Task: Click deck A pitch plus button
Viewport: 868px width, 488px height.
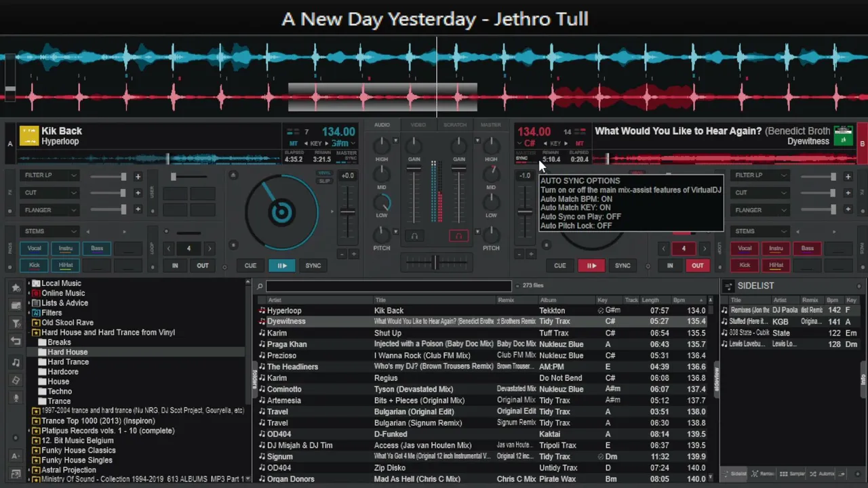Action: [x=353, y=254]
